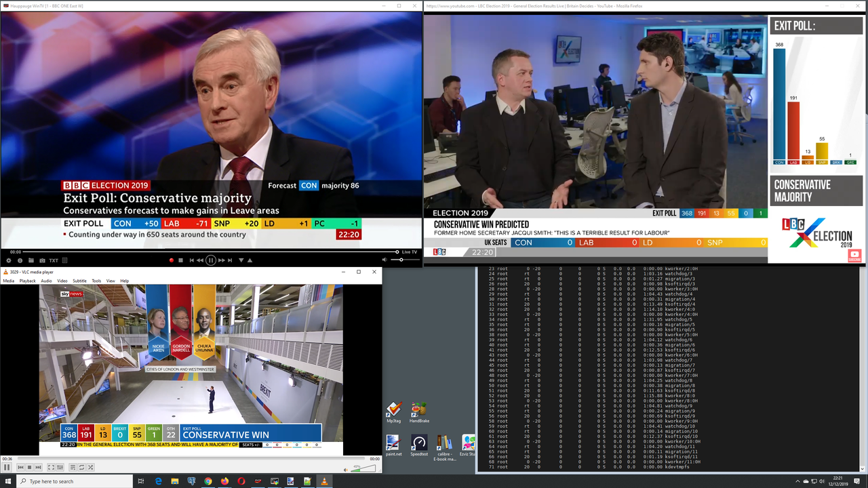Open File Explorer from the taskbar

[x=175, y=481]
